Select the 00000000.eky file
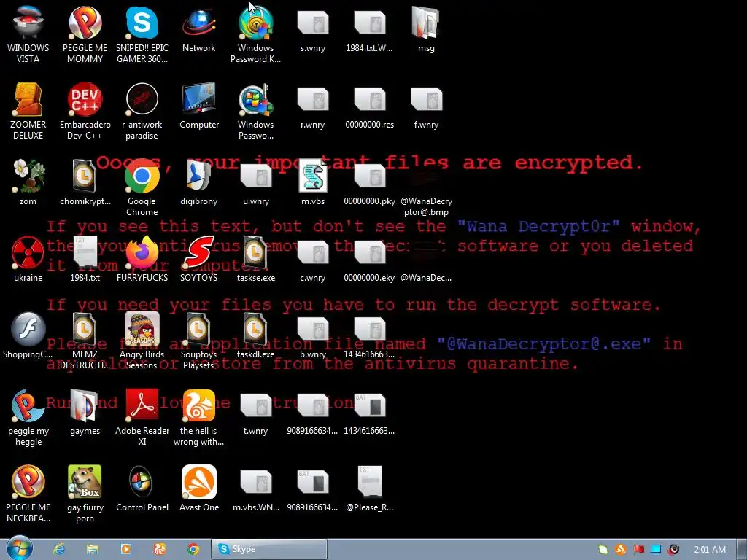747x560 pixels. pyautogui.click(x=369, y=259)
